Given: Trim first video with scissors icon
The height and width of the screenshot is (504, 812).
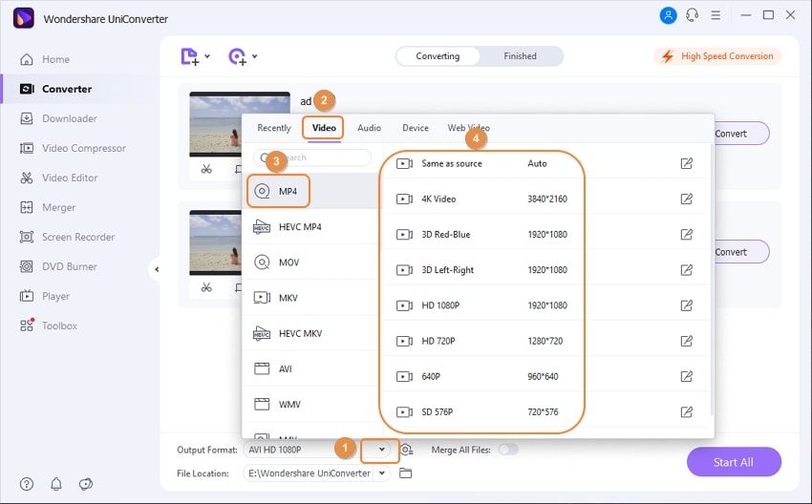Looking at the screenshot, I should click(206, 169).
